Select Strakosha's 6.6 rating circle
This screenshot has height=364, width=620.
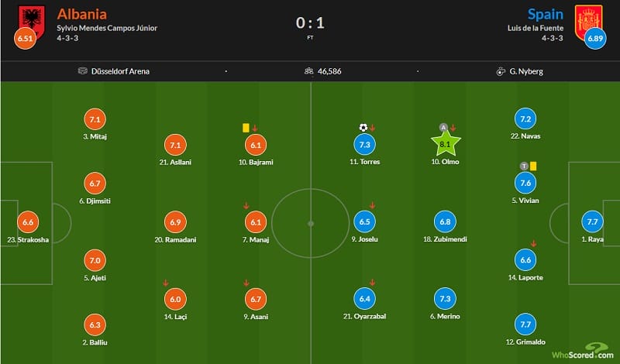pyautogui.click(x=29, y=221)
